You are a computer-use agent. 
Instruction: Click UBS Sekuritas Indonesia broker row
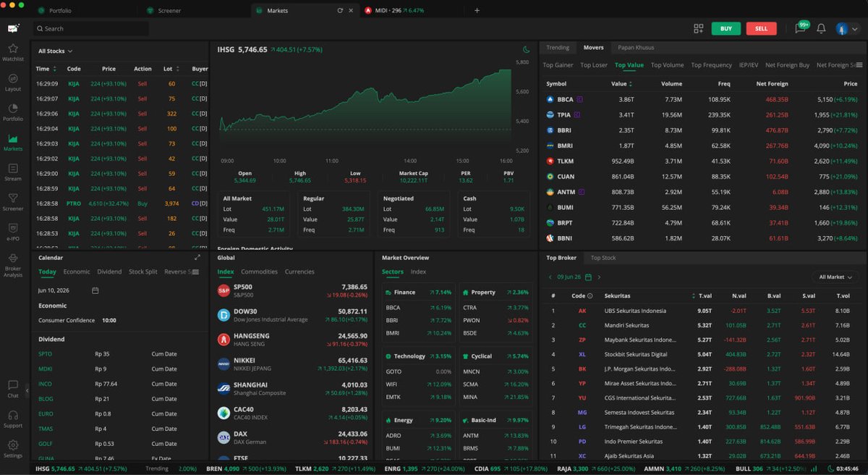703,311
